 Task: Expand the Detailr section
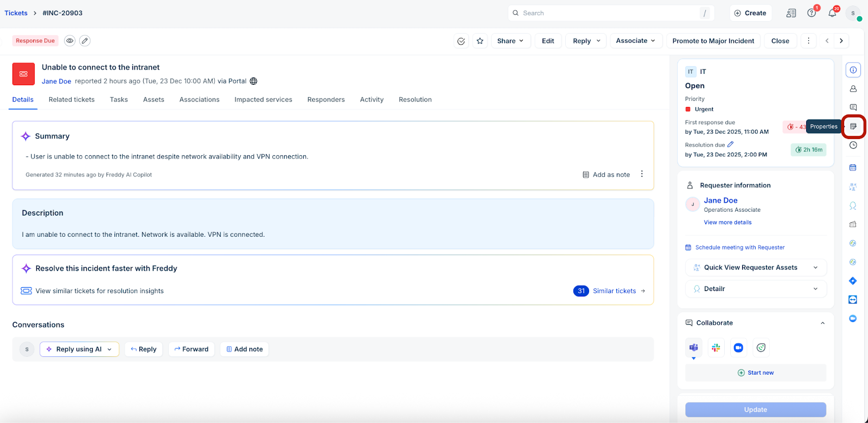[x=756, y=289]
